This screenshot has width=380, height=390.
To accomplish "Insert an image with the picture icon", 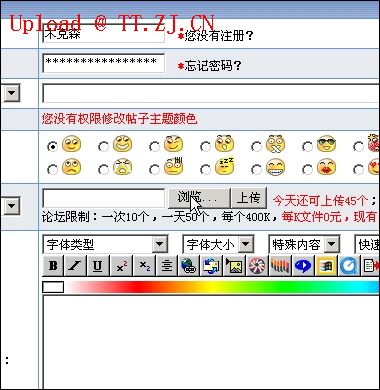I will pyautogui.click(x=235, y=266).
